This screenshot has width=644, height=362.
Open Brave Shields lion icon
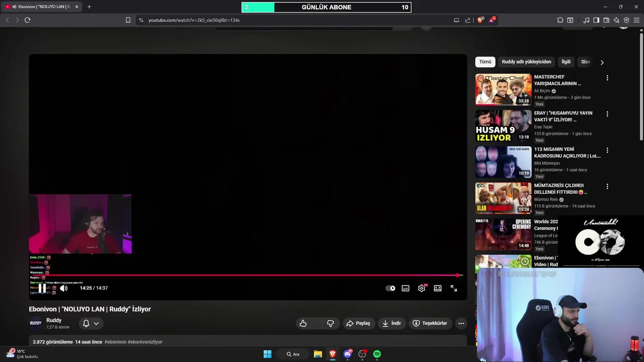480,20
